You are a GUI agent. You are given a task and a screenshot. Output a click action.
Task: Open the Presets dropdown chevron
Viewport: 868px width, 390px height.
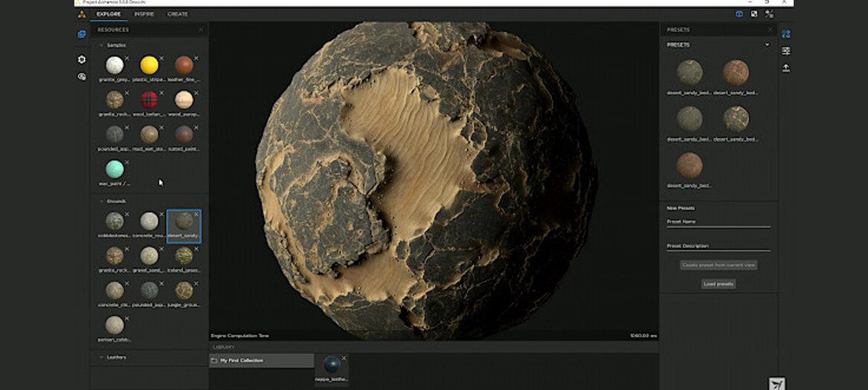point(767,44)
